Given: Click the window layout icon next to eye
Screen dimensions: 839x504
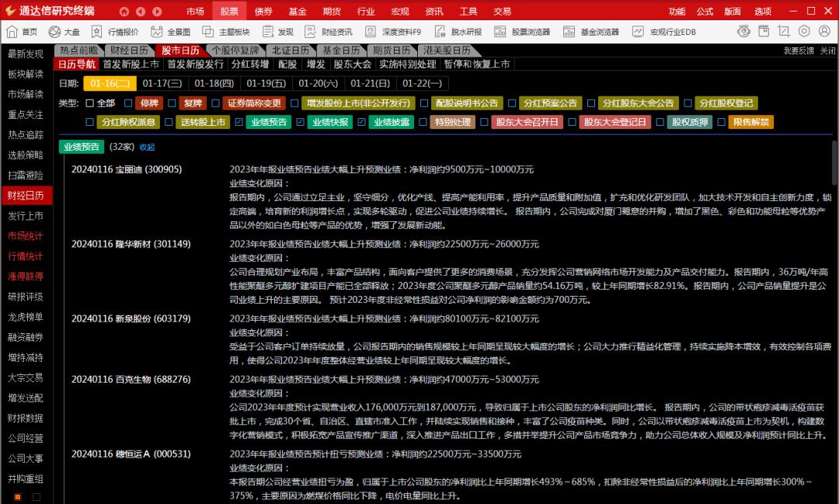Looking at the screenshot, I should tap(764, 31).
